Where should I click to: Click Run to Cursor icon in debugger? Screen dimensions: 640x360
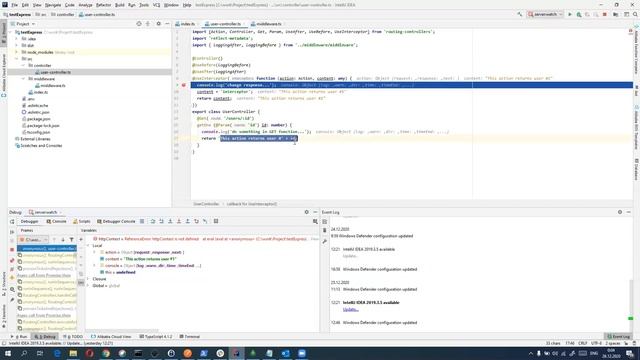(x=205, y=221)
